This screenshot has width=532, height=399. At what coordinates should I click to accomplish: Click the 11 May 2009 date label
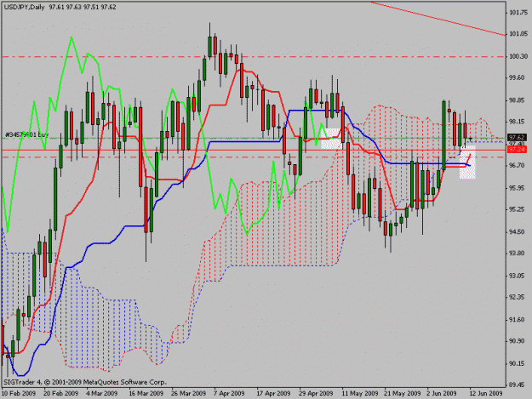360,394
